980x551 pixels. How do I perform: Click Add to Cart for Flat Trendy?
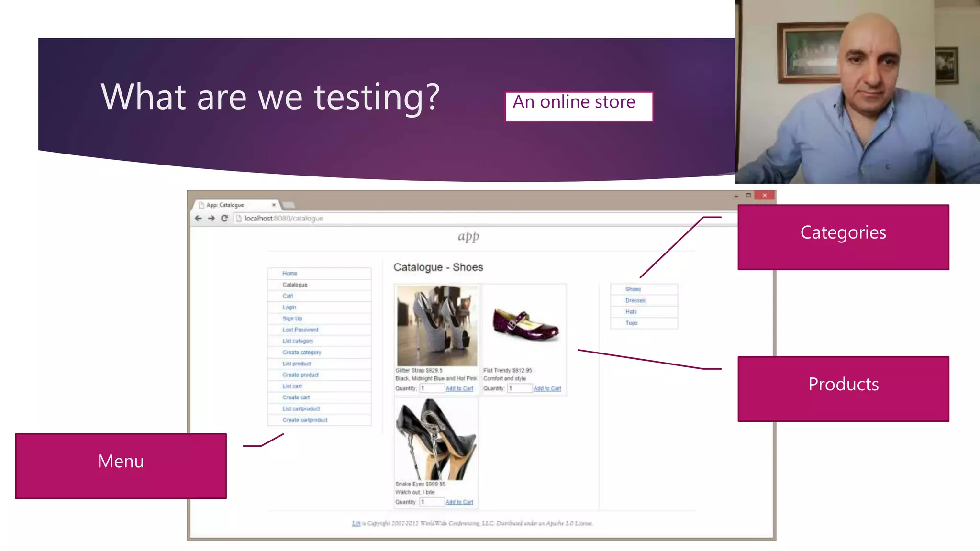[547, 388]
